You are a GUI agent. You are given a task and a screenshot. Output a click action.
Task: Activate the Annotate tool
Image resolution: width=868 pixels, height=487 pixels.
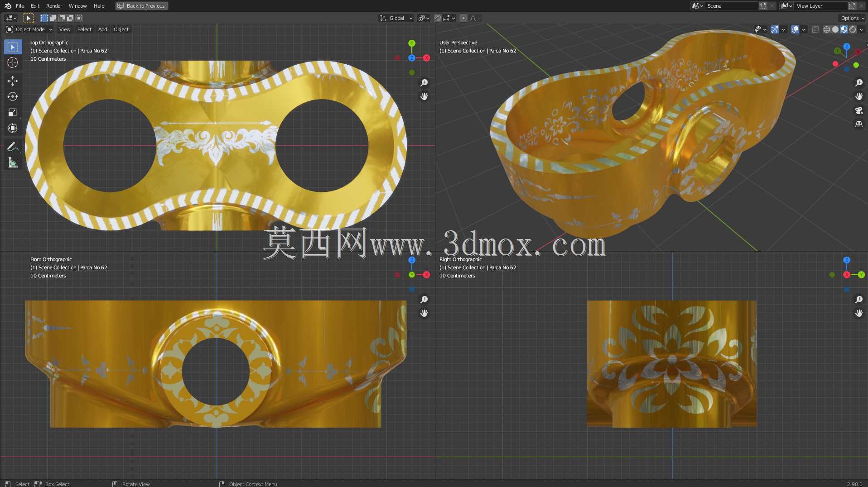coord(13,147)
